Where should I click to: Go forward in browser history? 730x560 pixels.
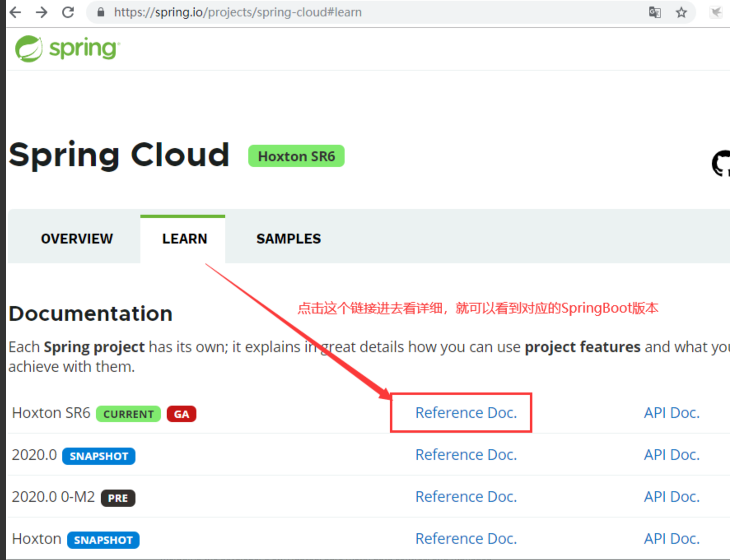(x=42, y=12)
